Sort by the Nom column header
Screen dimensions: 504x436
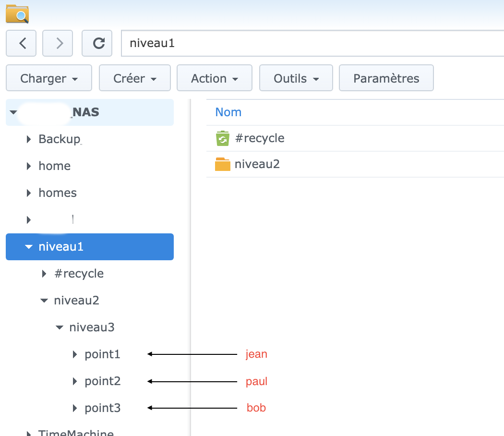pos(228,112)
